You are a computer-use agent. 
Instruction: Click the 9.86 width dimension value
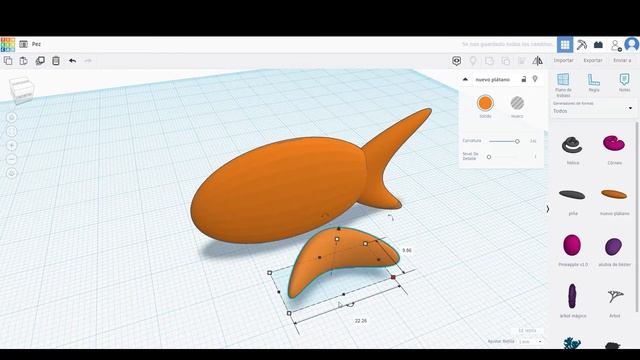pyautogui.click(x=407, y=250)
